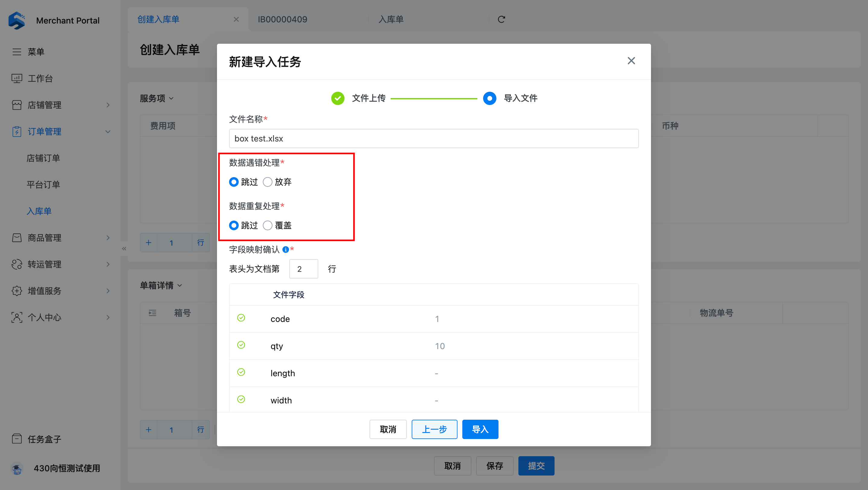868x490 pixels.
Task: Go back with the 上一步 button
Action: [x=434, y=429]
